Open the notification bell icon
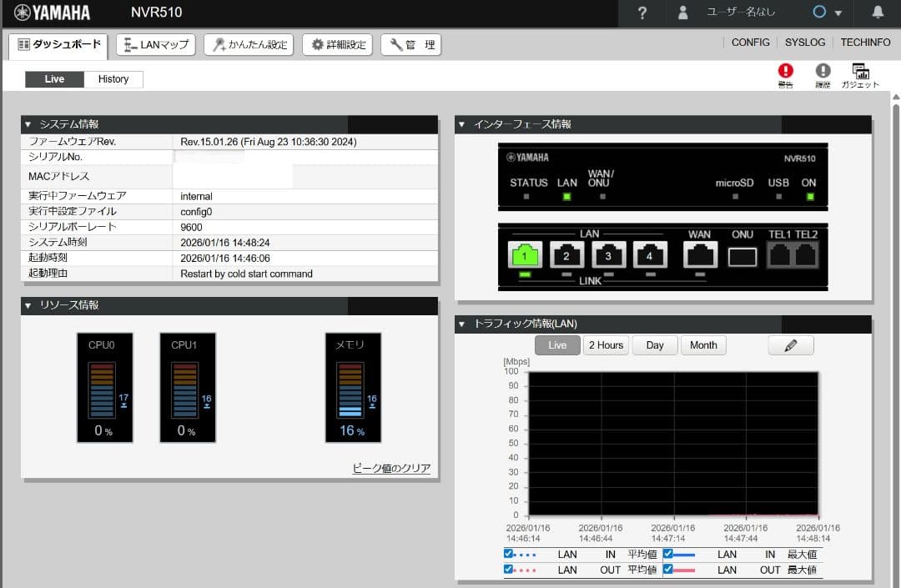Image resolution: width=901 pixels, height=588 pixels. coord(878,13)
